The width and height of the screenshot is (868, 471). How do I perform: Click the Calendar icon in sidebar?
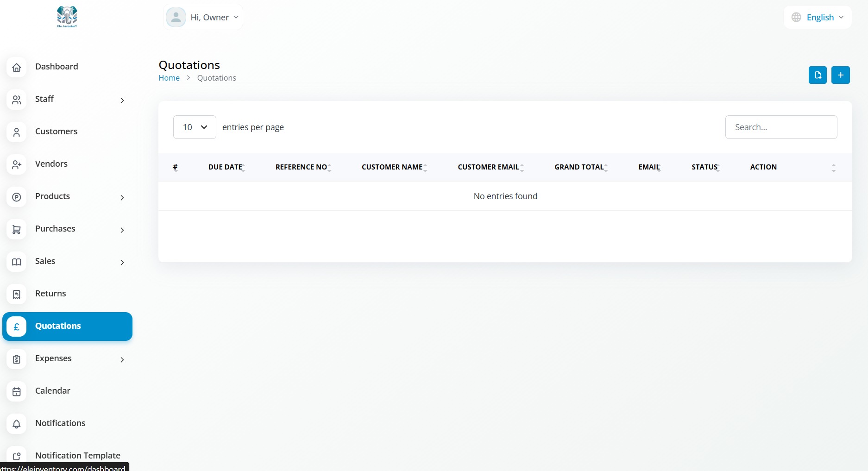pos(17,391)
